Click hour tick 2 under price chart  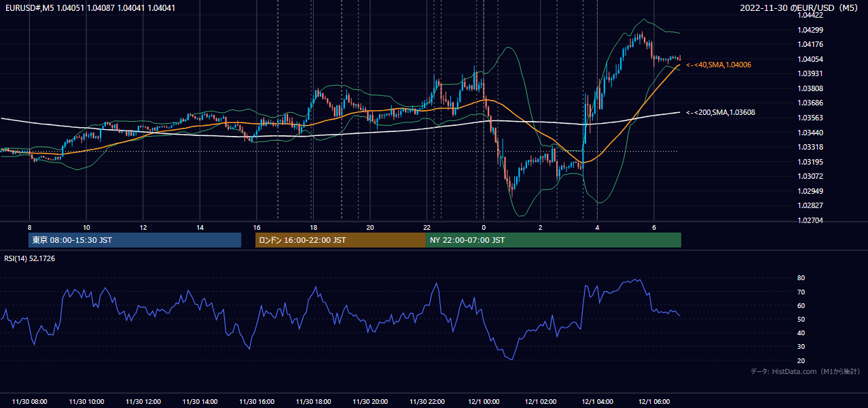click(x=541, y=227)
